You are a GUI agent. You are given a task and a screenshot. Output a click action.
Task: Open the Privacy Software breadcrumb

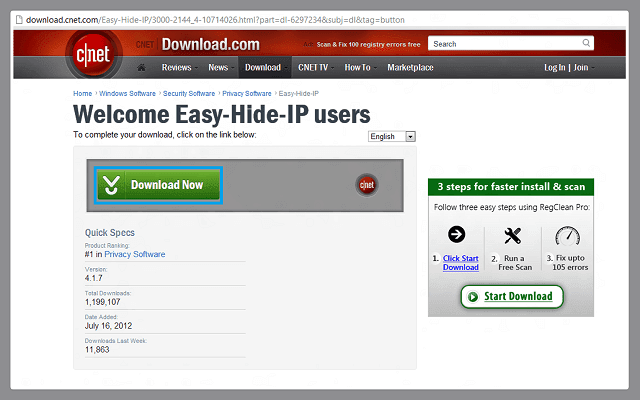247,93
